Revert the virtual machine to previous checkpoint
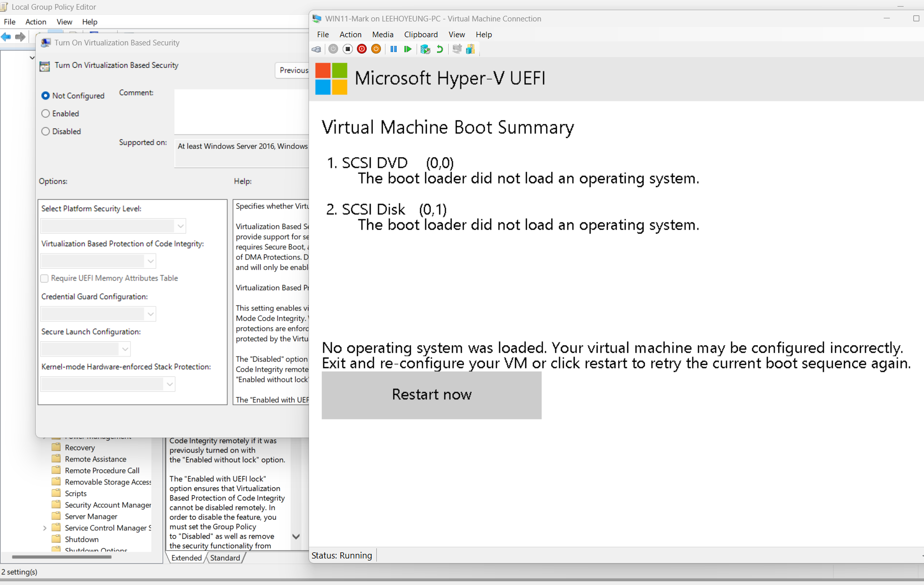The image size is (924, 585). tap(440, 49)
